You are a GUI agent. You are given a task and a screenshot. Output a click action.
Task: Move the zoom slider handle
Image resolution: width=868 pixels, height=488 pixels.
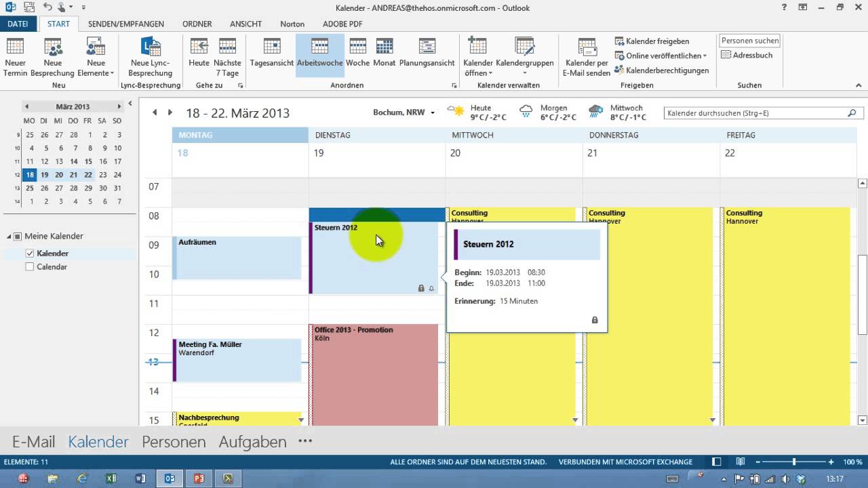pyautogui.click(x=794, y=462)
